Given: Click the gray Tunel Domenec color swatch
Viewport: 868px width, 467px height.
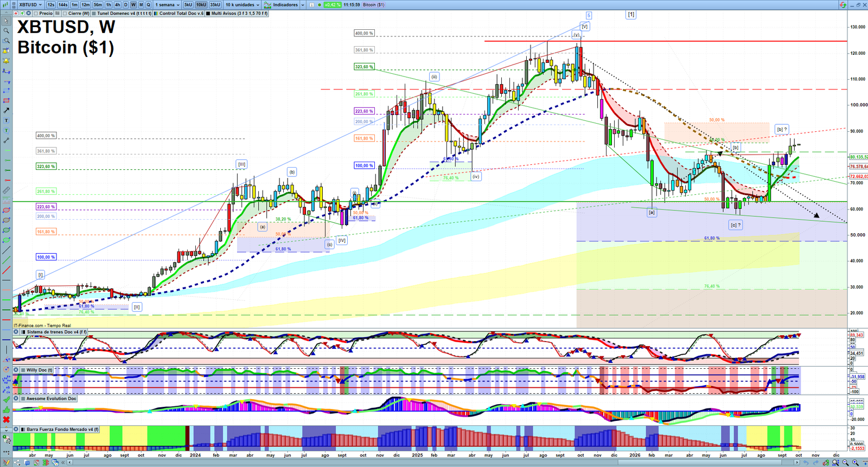Looking at the screenshot, I should tap(94, 14).
